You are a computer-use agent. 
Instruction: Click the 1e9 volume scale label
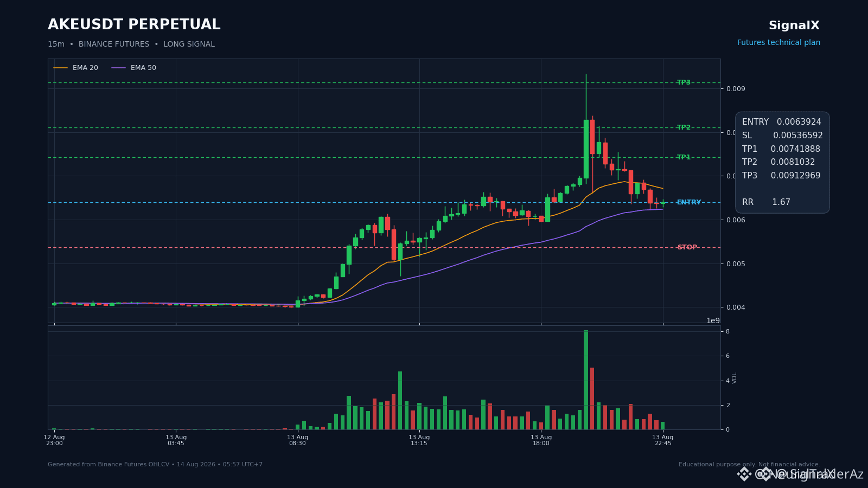click(713, 321)
